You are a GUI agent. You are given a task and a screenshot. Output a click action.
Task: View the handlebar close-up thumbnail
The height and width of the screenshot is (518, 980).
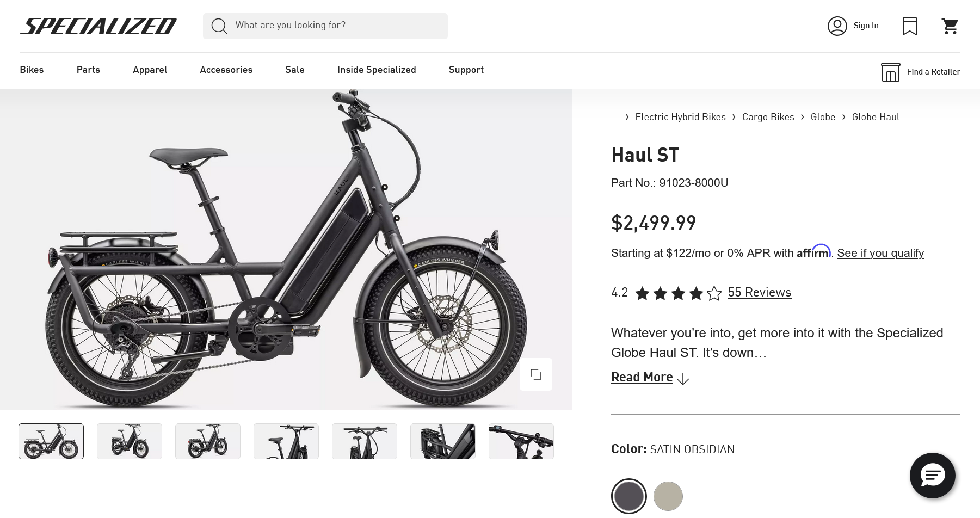[x=521, y=441]
